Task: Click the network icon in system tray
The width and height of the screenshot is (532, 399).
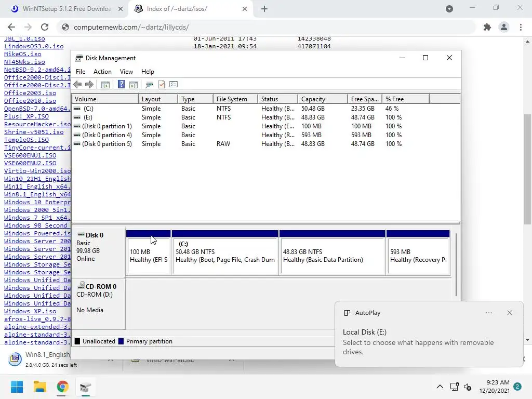Action: pos(454,387)
